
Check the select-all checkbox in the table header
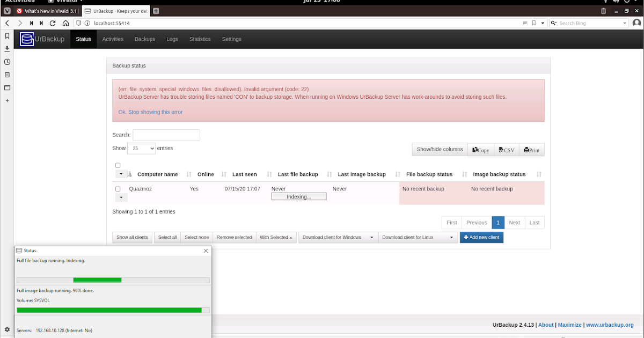coord(118,165)
